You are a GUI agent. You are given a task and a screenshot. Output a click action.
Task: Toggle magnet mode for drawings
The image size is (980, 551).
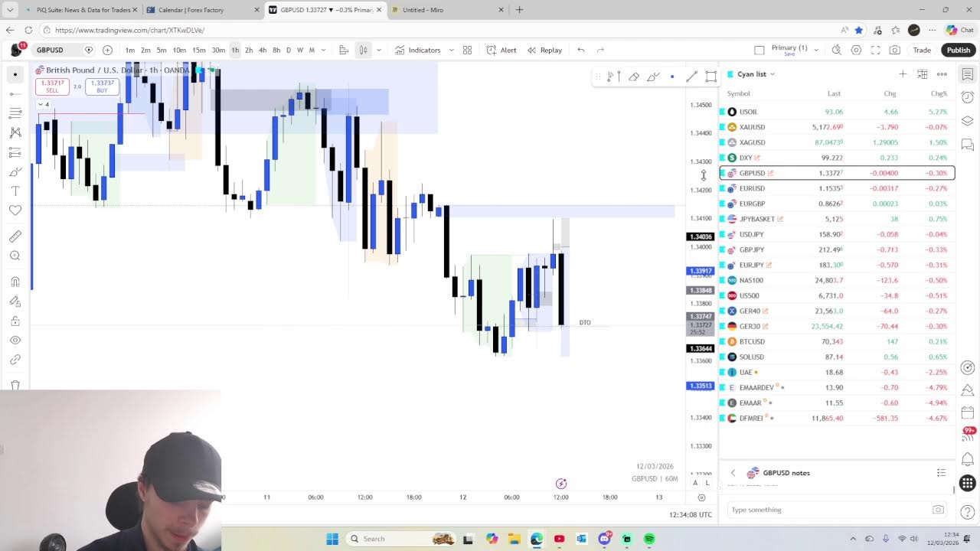15,282
